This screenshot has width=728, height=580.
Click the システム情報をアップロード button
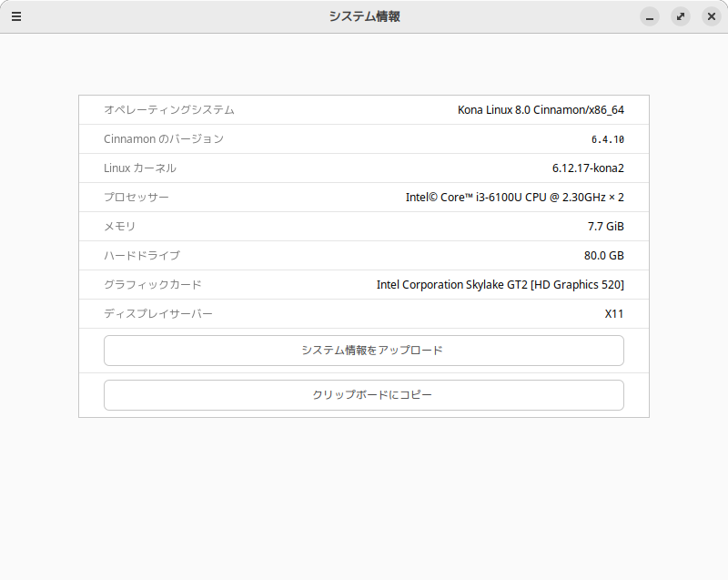click(x=363, y=351)
